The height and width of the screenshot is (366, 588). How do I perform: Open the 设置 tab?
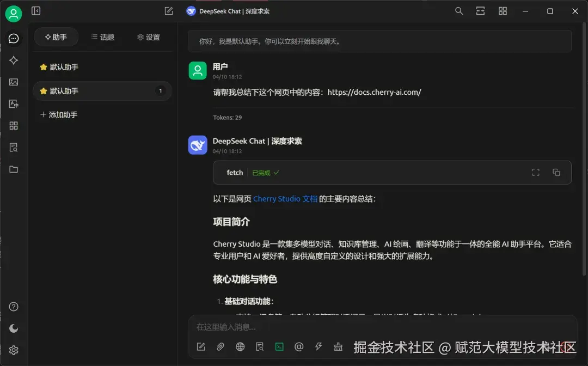(148, 37)
